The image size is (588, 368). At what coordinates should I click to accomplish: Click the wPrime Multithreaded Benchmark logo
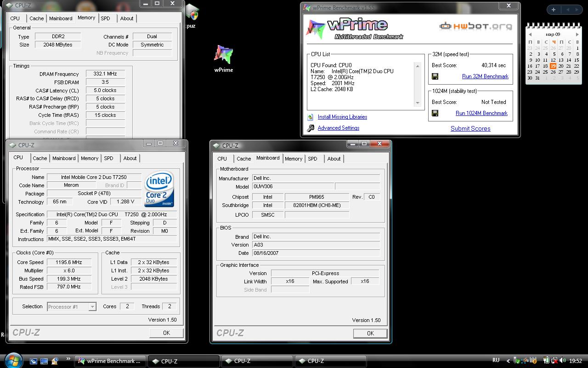[x=355, y=29]
